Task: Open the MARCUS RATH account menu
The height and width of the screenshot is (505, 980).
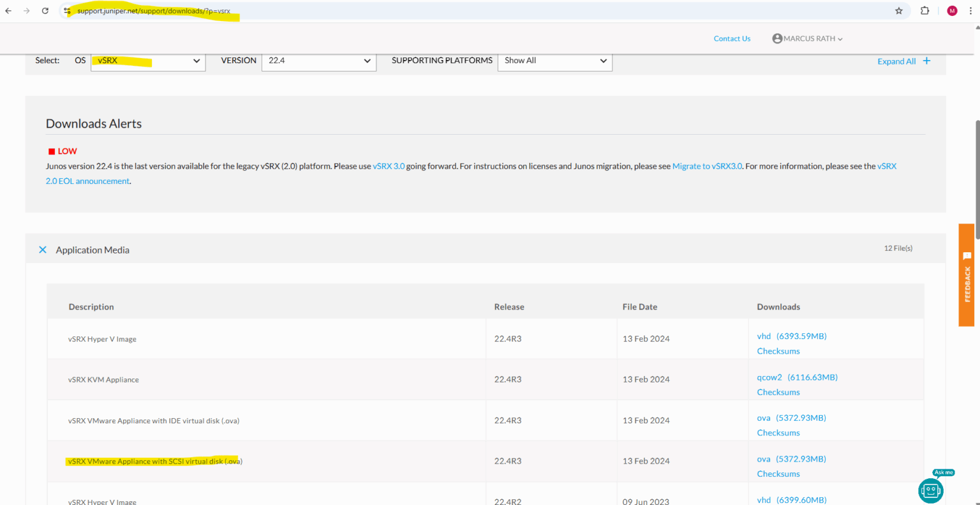Action: click(807, 39)
